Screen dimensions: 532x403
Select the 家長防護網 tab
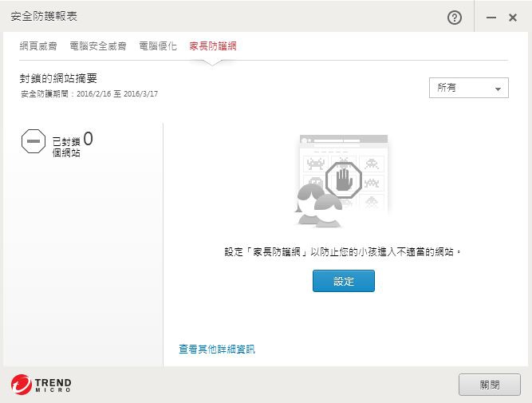click(213, 45)
